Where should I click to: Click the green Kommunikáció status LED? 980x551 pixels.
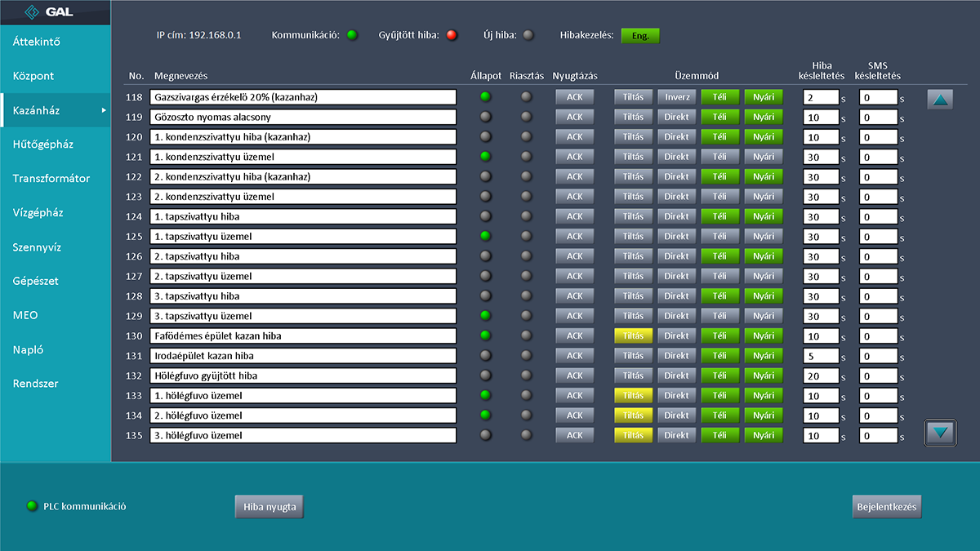[352, 36]
